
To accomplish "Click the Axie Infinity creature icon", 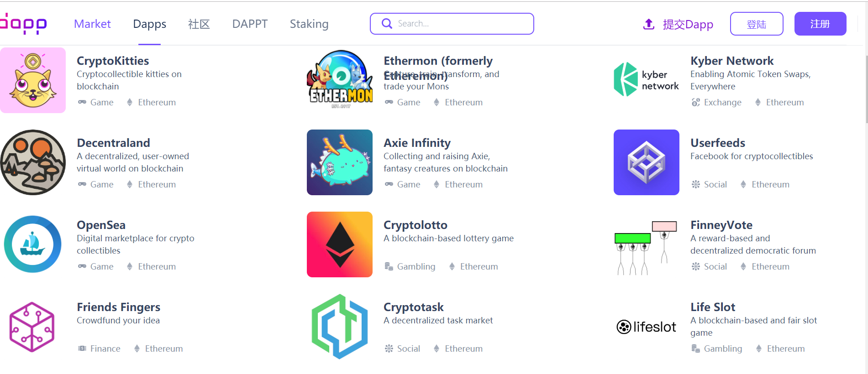I will click(x=340, y=162).
